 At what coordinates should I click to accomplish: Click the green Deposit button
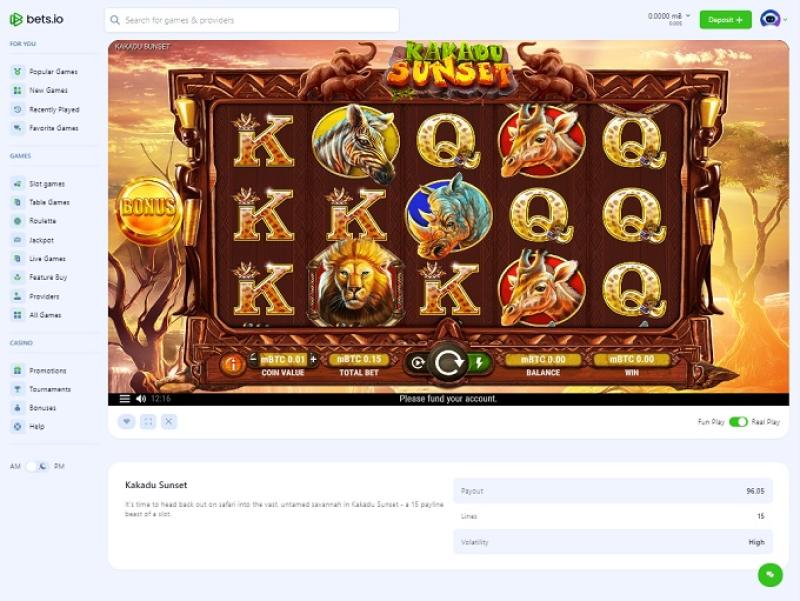click(725, 20)
